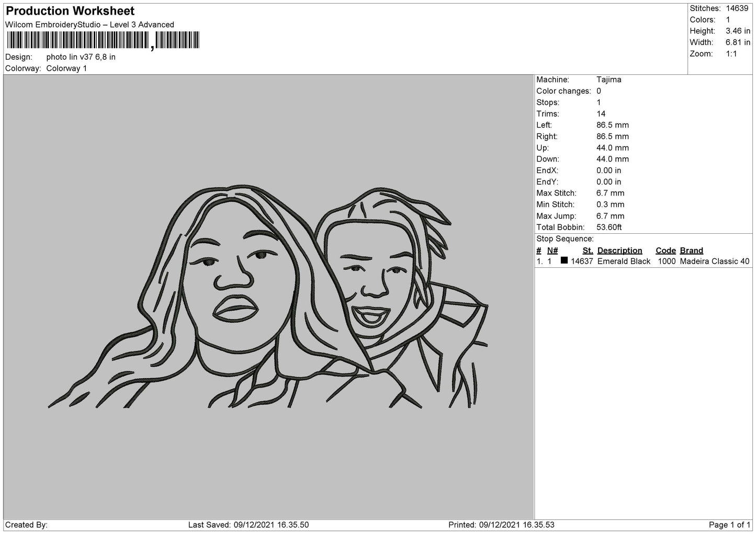
Task: Click the Max Stitch value 6.7 mm
Action: pos(611,194)
